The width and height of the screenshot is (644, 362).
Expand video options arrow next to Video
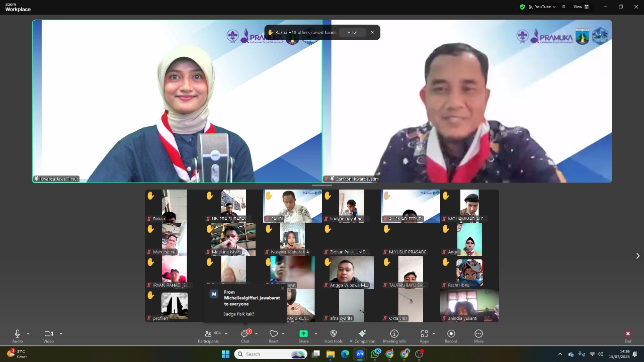61,333
